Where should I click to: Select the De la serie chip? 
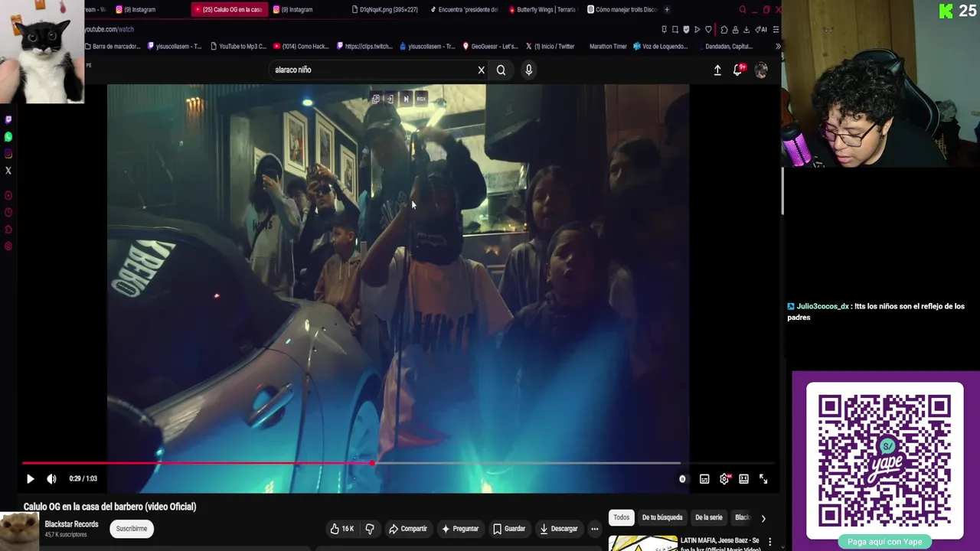[709, 517]
